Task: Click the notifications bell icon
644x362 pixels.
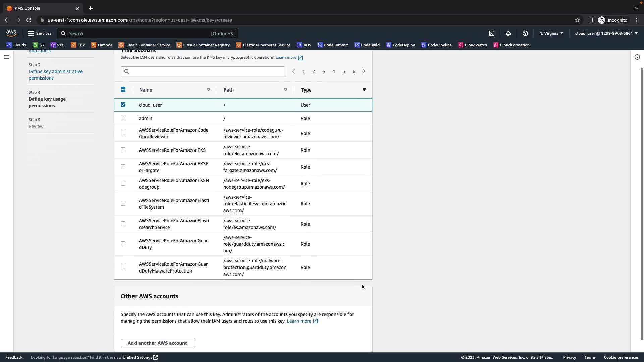Action: (x=508, y=33)
